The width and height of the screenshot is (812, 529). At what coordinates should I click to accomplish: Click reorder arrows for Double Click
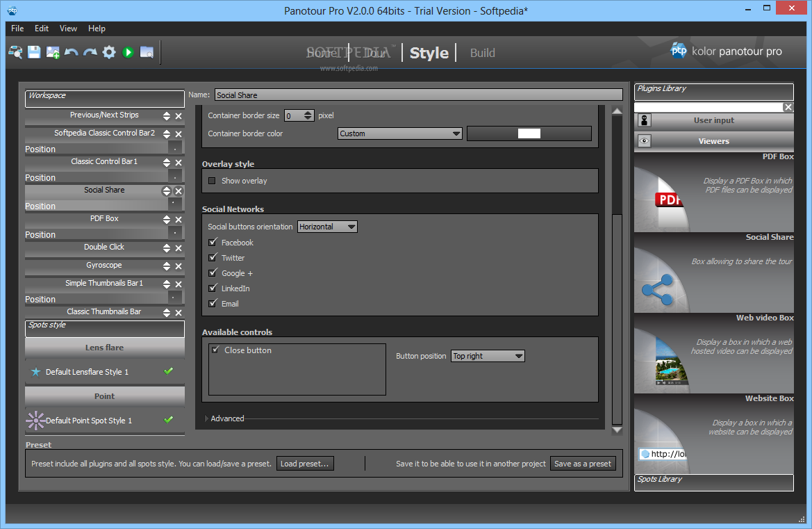click(167, 248)
